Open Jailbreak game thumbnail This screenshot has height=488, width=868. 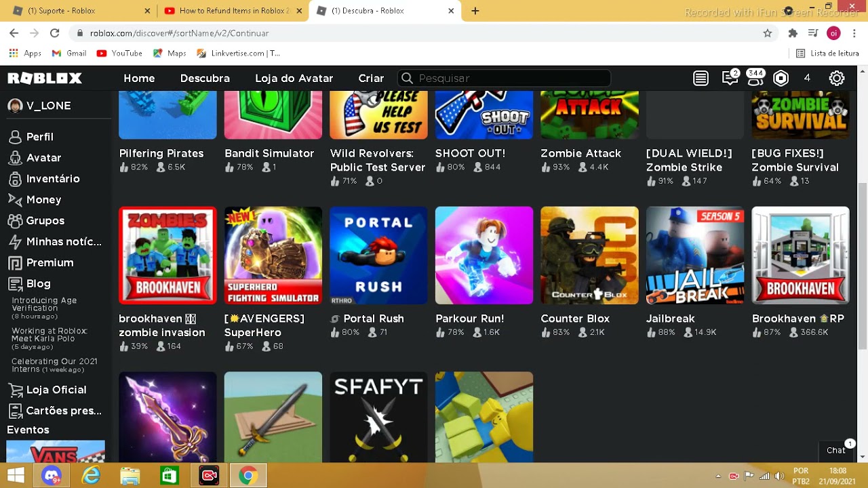(x=695, y=256)
